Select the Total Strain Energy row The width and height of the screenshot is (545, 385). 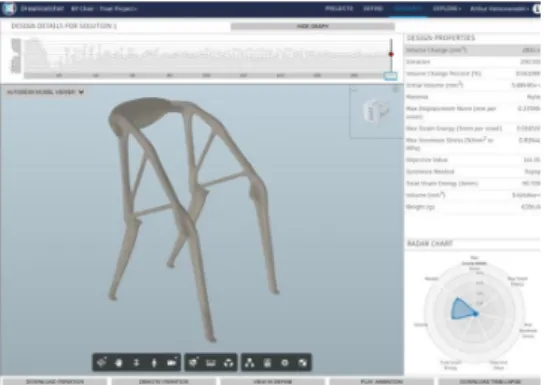click(473, 183)
